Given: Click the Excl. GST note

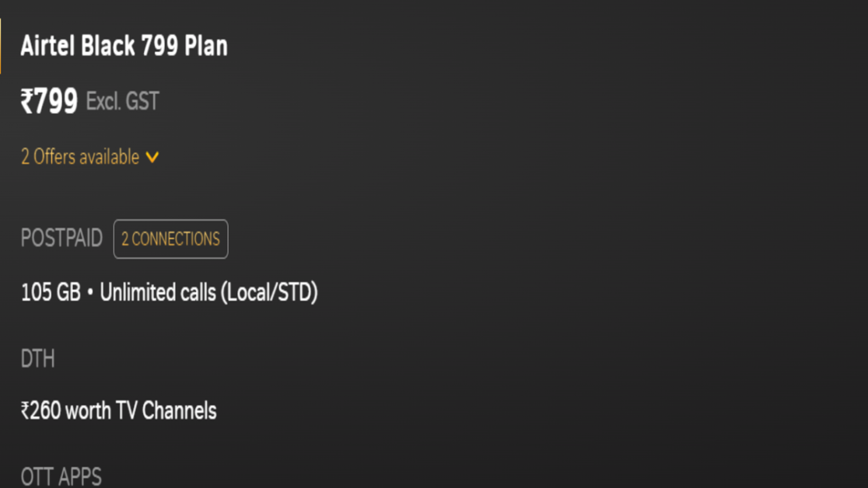Looking at the screenshot, I should 122,101.
